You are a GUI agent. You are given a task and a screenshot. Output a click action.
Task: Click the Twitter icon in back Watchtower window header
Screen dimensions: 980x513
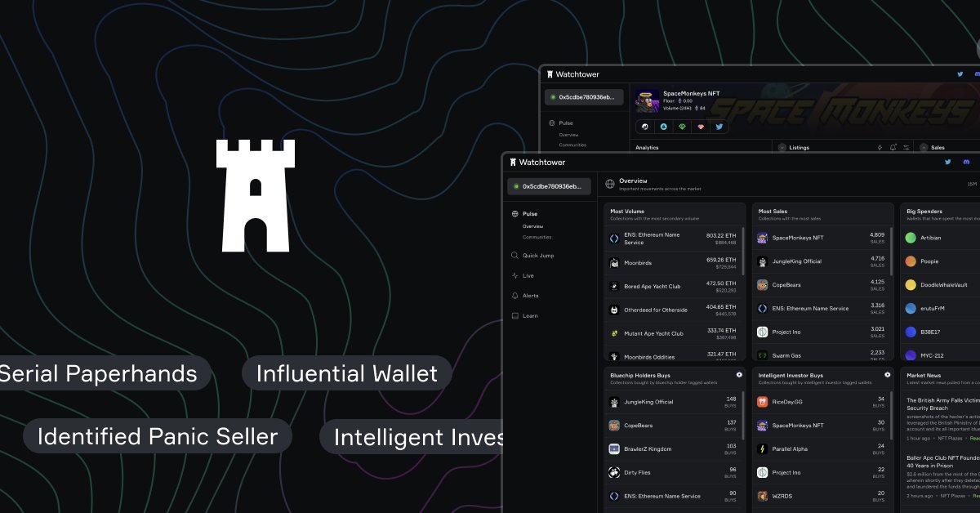click(x=960, y=74)
